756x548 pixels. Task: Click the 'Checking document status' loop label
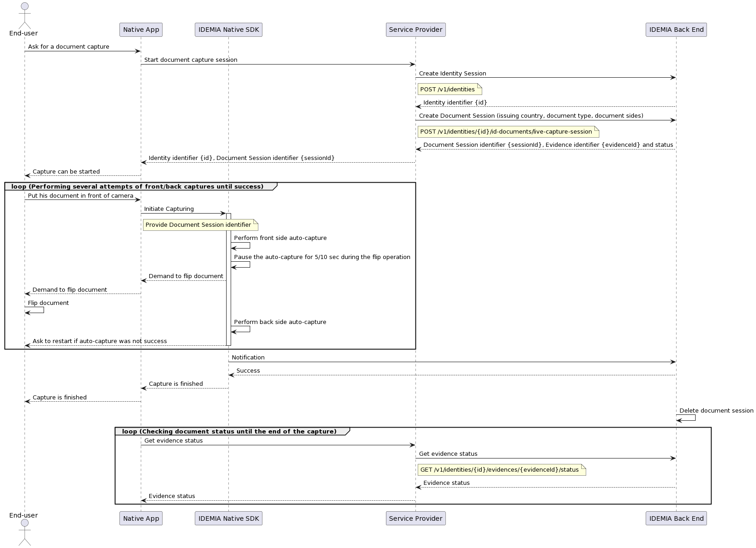pos(229,431)
